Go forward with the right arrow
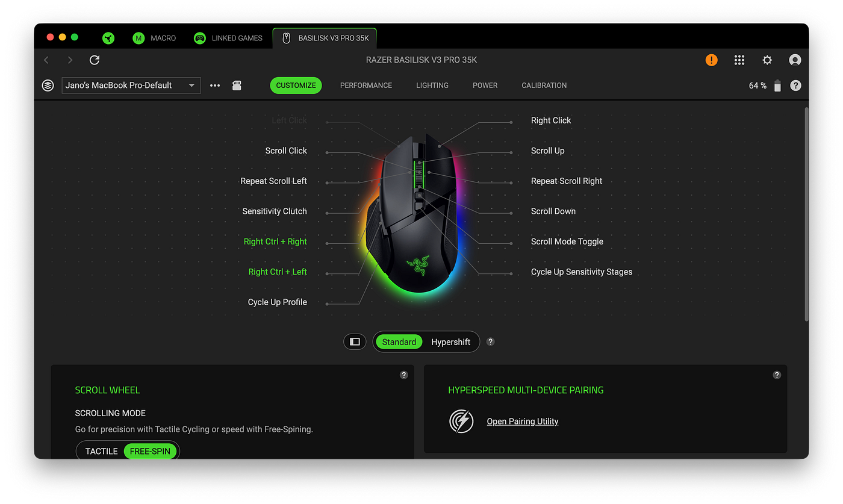This screenshot has width=843, height=504. coord(70,60)
